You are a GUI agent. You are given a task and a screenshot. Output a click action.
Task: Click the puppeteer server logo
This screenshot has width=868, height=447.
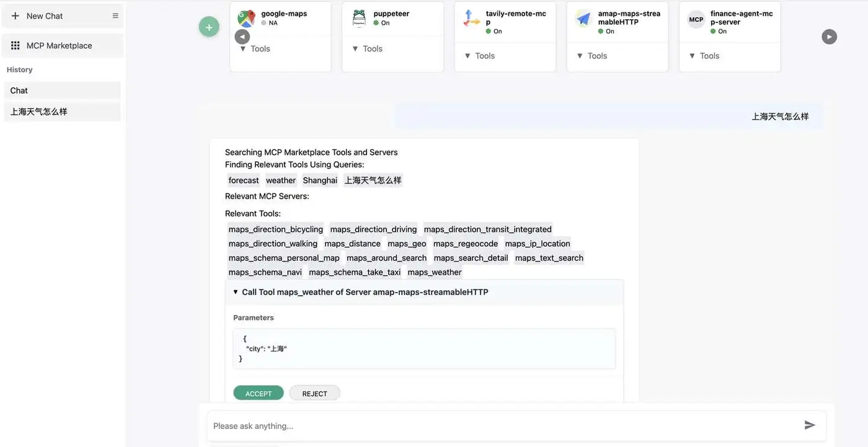(x=359, y=18)
